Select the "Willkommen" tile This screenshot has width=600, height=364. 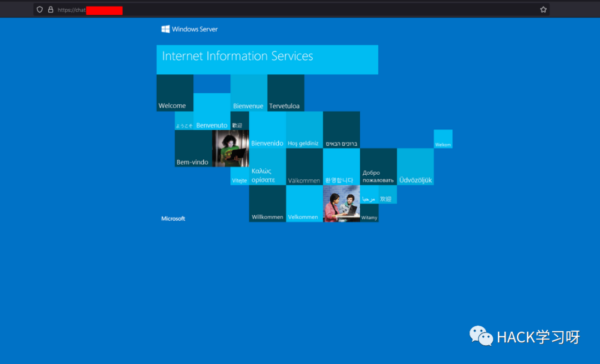pos(267,204)
